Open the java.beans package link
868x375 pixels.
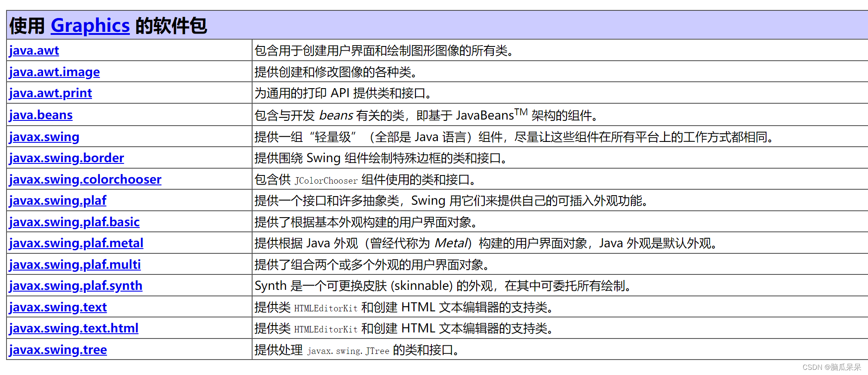click(41, 115)
